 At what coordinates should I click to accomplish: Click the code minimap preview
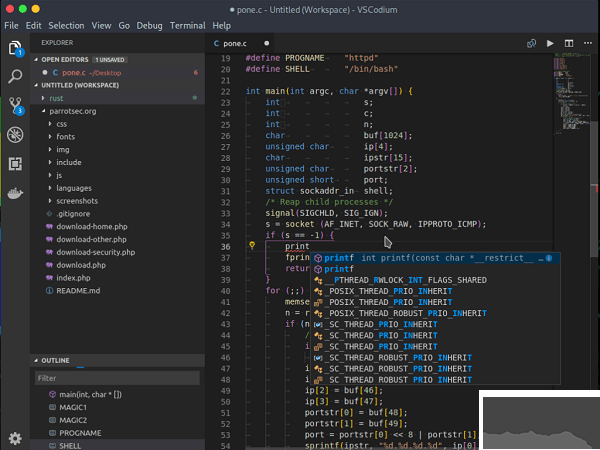coord(571,94)
